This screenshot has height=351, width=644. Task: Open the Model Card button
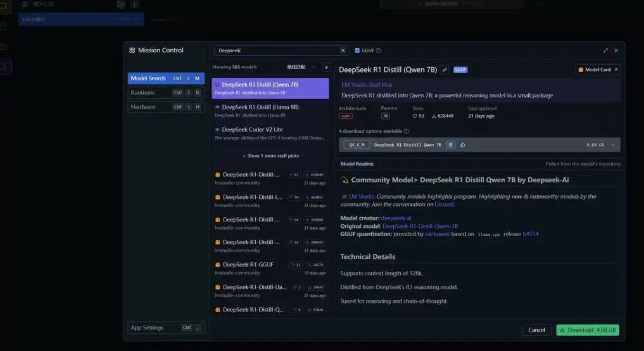(598, 70)
